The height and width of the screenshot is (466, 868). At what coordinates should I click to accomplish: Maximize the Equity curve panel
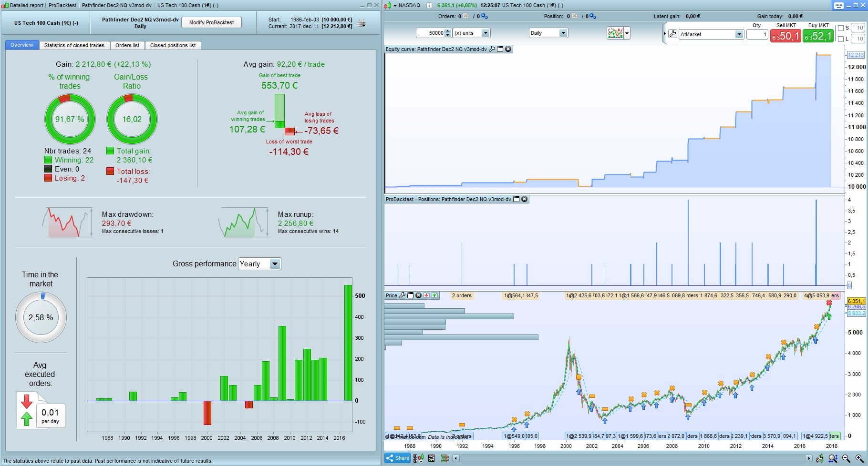coord(500,49)
